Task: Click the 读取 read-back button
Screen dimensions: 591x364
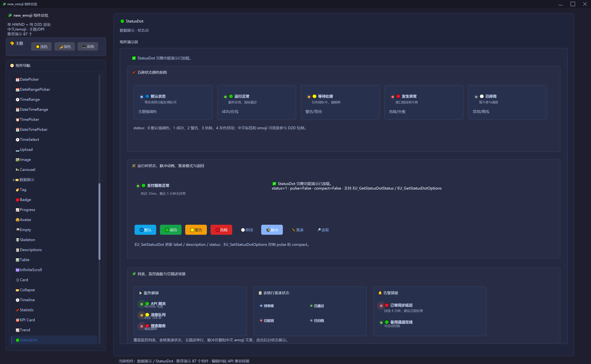Action: click(x=323, y=230)
